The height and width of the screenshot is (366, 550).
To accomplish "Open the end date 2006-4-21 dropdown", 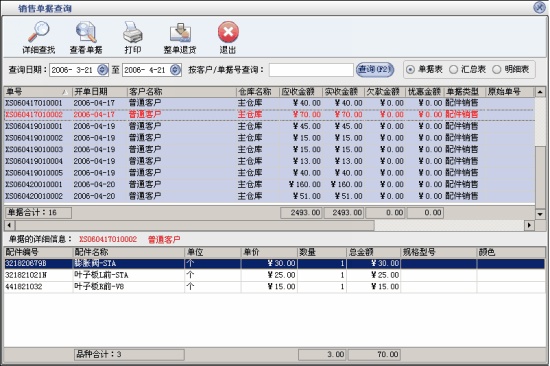I will [175, 70].
